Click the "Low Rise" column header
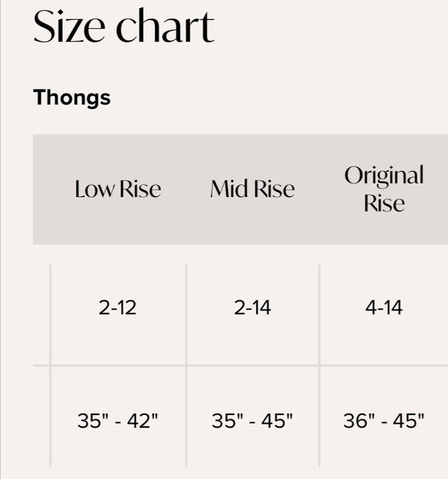This screenshot has width=448, height=479. click(x=118, y=189)
